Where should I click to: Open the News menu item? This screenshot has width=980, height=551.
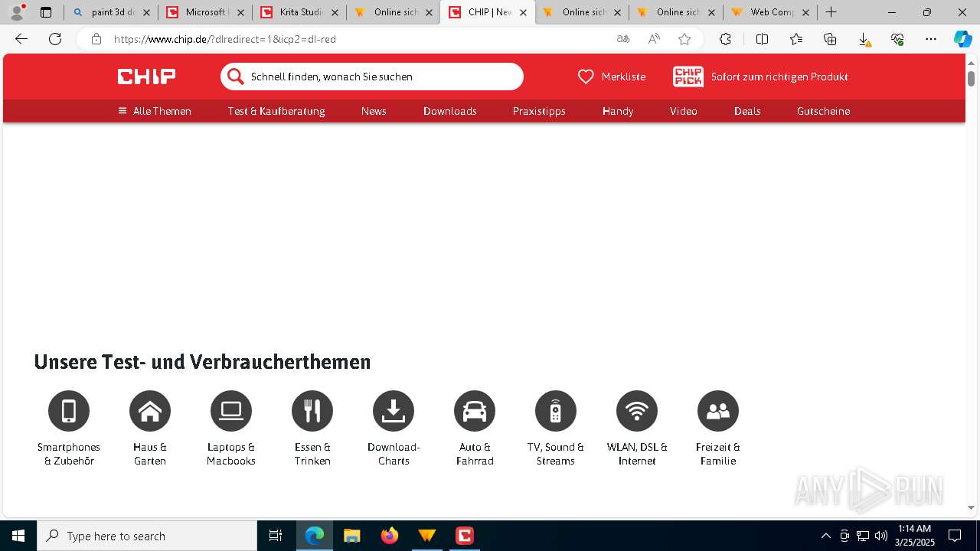[x=374, y=111]
